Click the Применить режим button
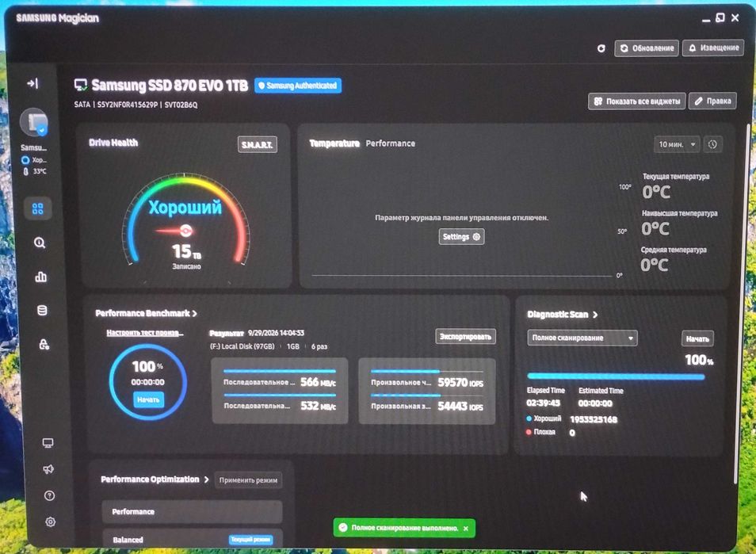756x554 pixels. pyautogui.click(x=248, y=480)
